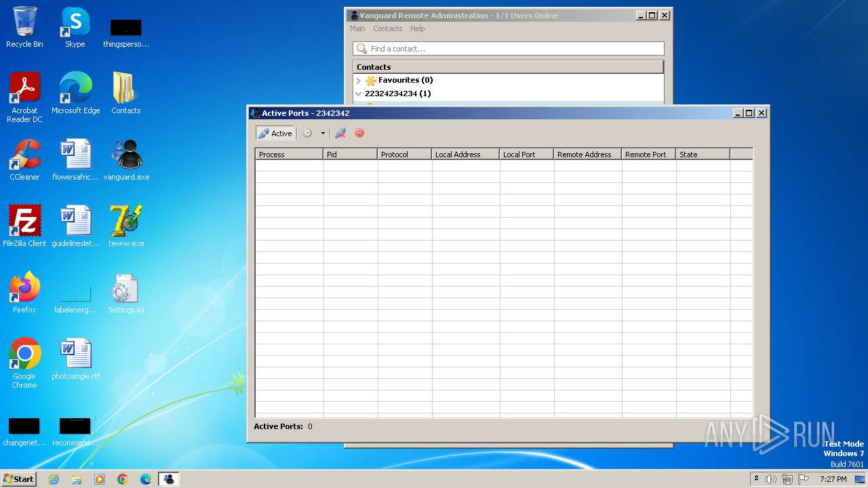Open the flowersafric document icon
Screen dimensions: 868x488
click(75, 160)
